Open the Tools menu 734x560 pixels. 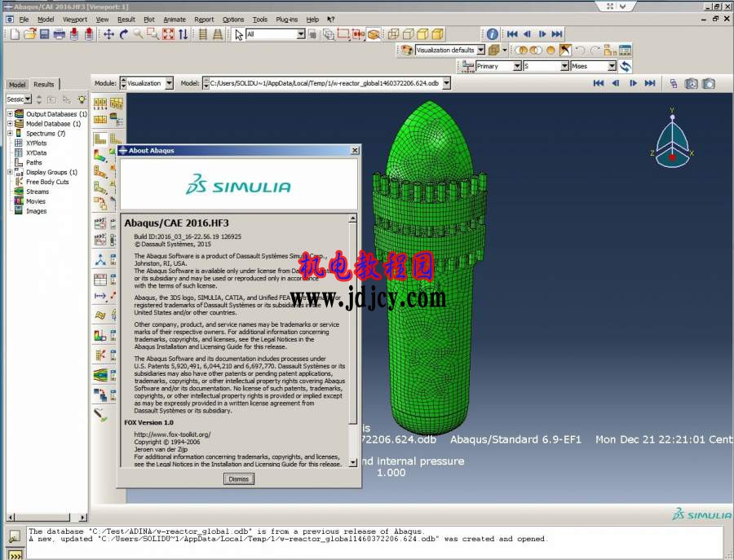(260, 20)
